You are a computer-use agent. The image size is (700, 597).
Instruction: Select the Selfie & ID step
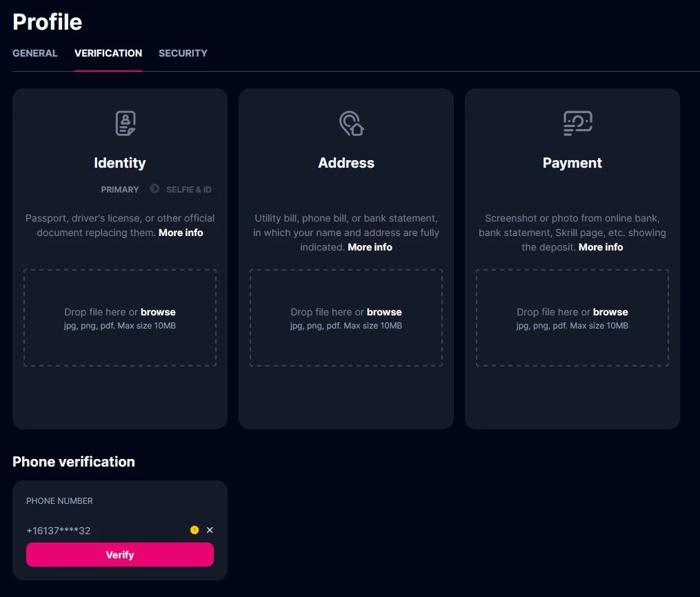189,190
